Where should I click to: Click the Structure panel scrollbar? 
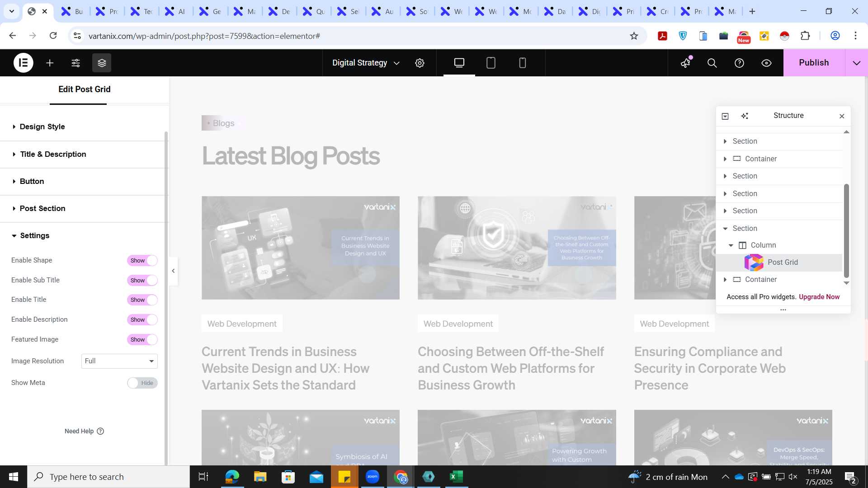pyautogui.click(x=846, y=231)
